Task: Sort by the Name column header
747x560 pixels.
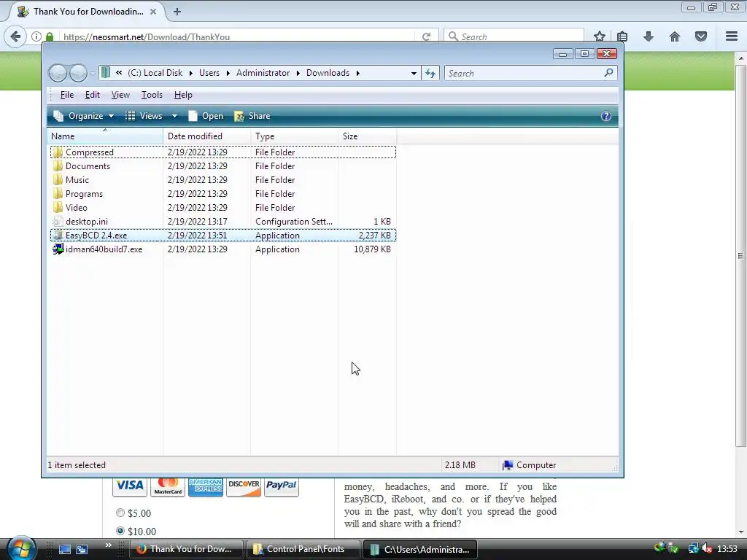Action: pos(105,136)
